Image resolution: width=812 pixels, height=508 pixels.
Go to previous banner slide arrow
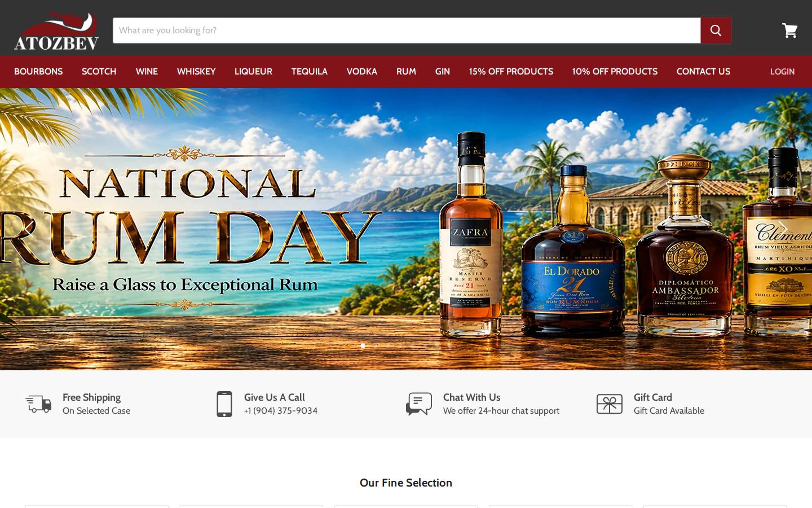pos(28,229)
